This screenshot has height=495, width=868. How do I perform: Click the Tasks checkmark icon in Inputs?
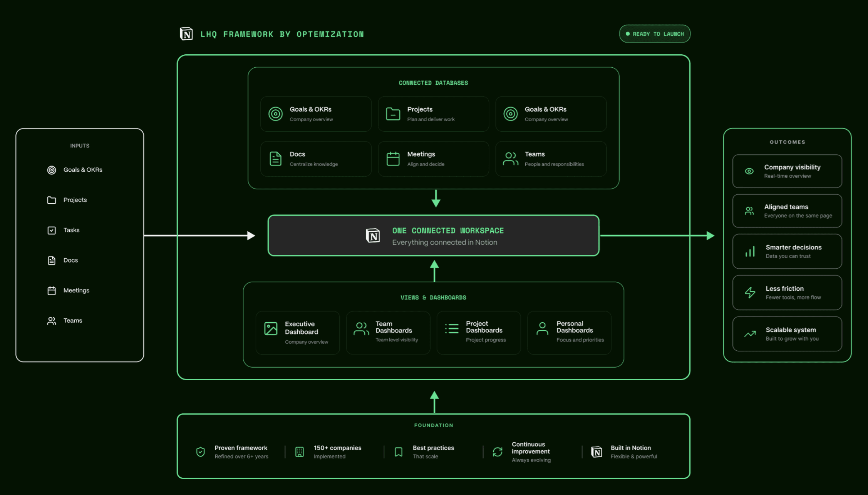click(x=52, y=230)
